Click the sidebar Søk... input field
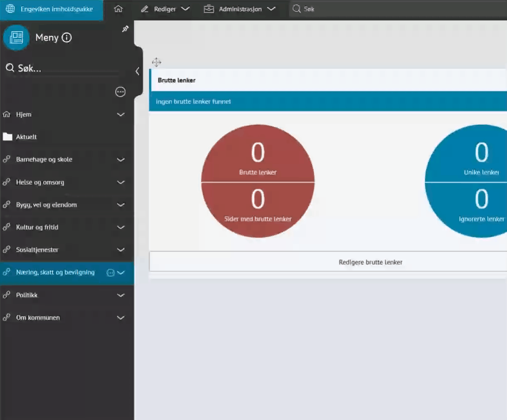 (62, 68)
